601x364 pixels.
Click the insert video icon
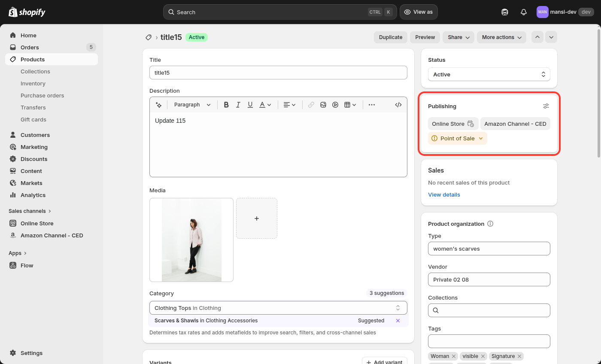[335, 105]
